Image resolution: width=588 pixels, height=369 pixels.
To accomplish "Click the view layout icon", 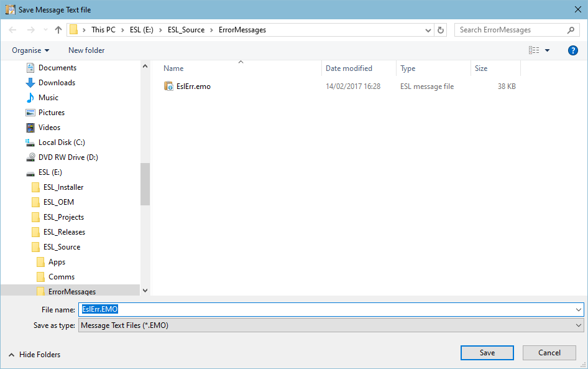I will click(533, 50).
